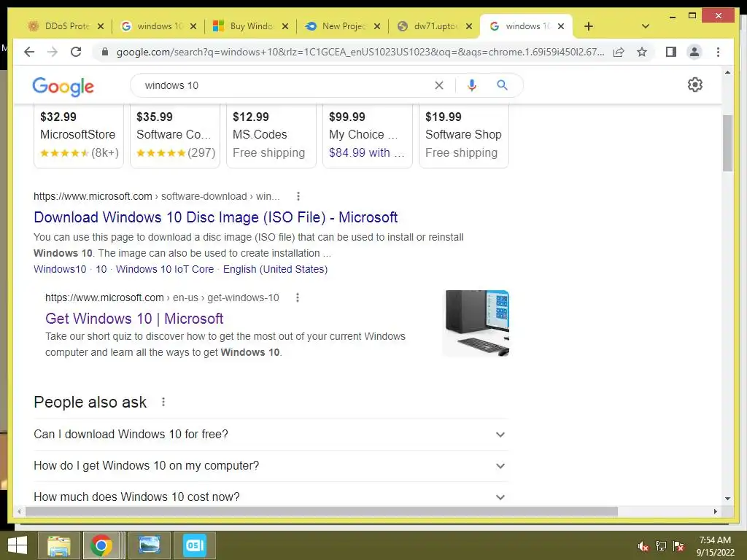Click the network tray icon
This screenshot has height=560, width=747.
[x=661, y=546]
